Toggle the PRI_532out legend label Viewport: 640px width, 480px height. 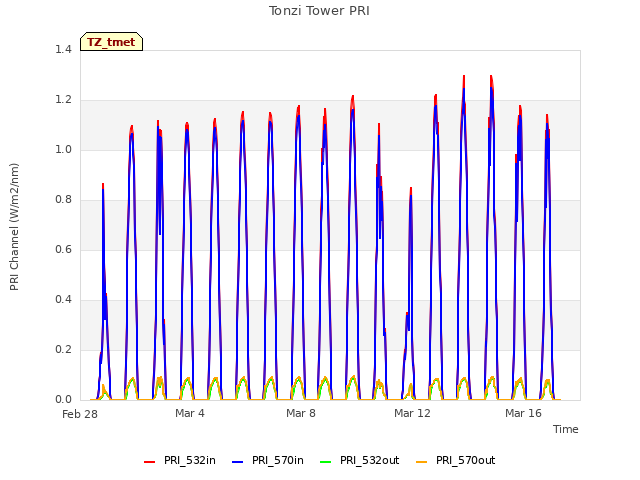(x=370, y=460)
